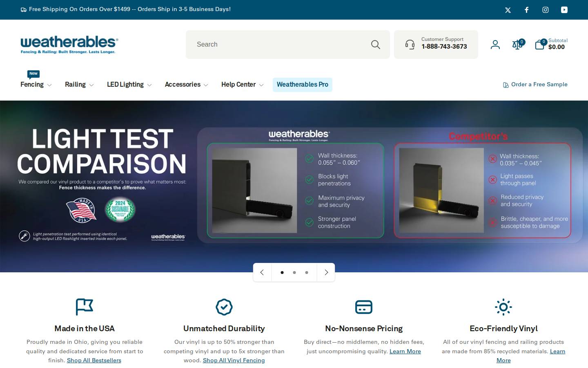Go to previous carousel slide
The height and width of the screenshot is (368, 588).
262,272
